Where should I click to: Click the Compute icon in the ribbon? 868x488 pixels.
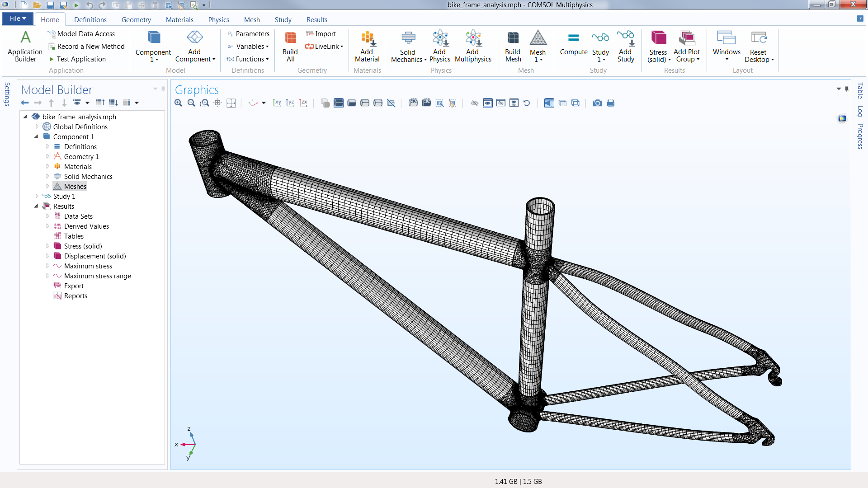pos(574,44)
